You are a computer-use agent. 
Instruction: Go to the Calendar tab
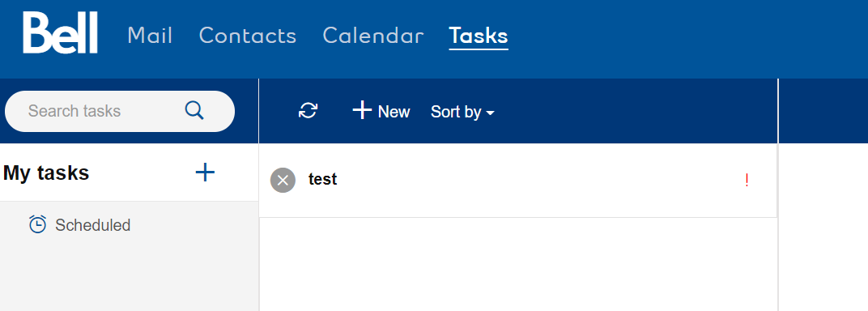point(373,36)
